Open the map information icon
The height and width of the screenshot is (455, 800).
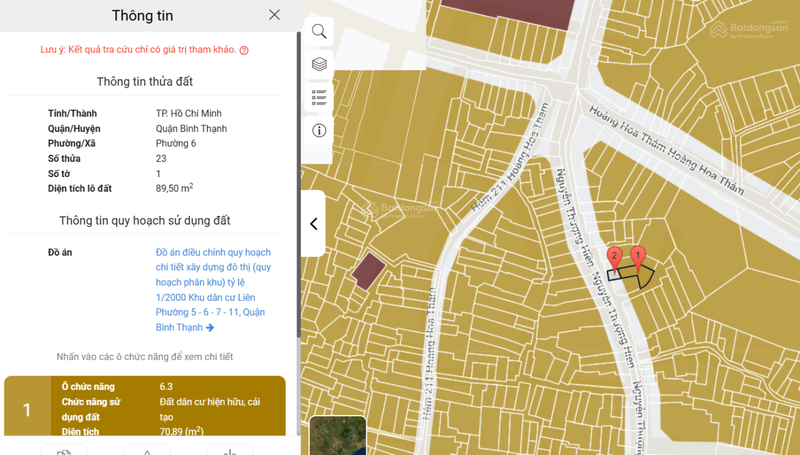[x=319, y=130]
